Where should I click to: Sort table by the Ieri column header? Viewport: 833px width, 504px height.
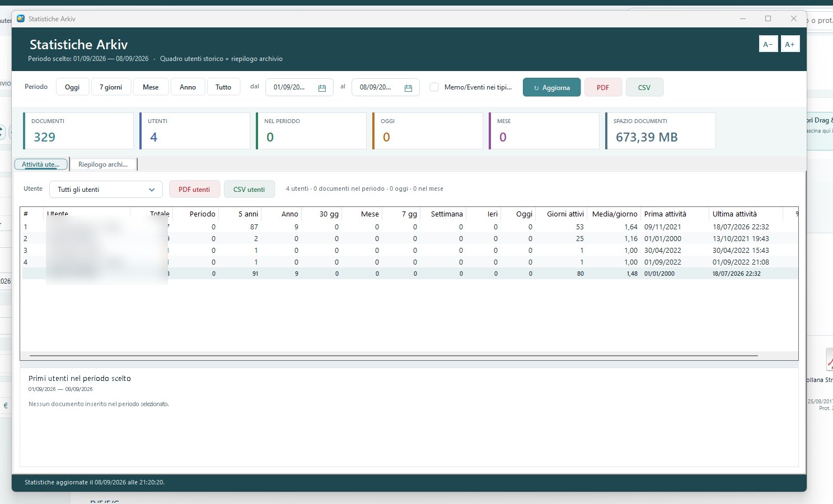(x=483, y=214)
